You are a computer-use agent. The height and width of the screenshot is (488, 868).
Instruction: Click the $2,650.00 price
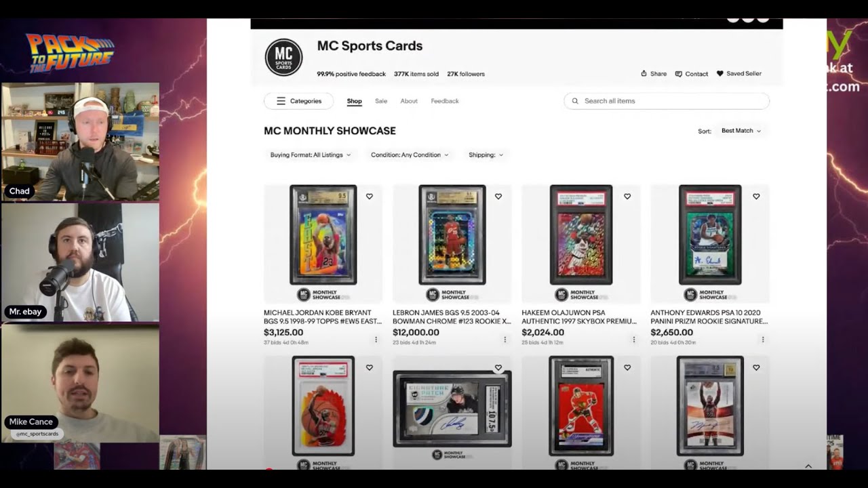click(671, 333)
